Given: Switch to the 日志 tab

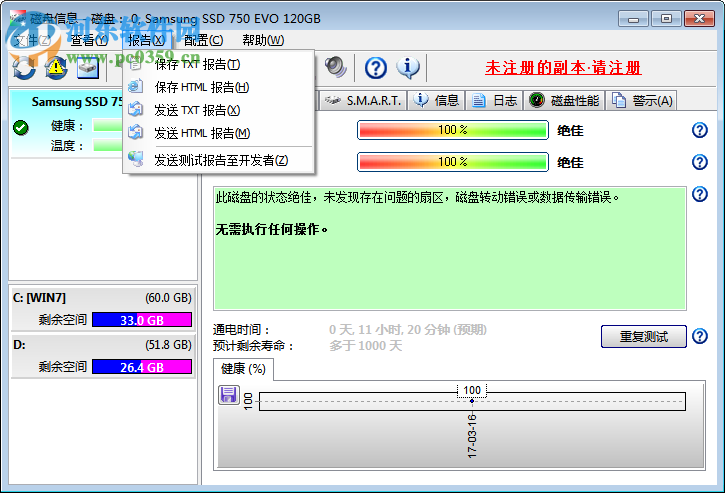Looking at the screenshot, I should pyautogui.click(x=494, y=100).
